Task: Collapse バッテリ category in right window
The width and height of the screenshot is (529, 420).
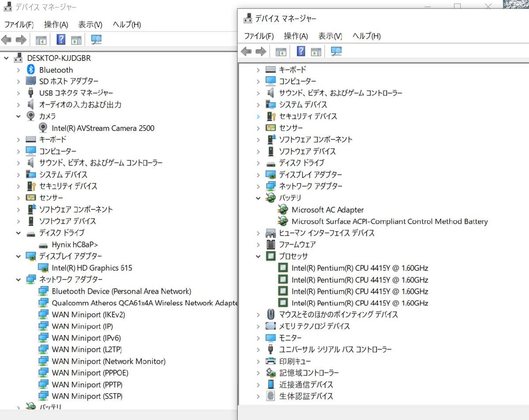Action: pos(258,198)
